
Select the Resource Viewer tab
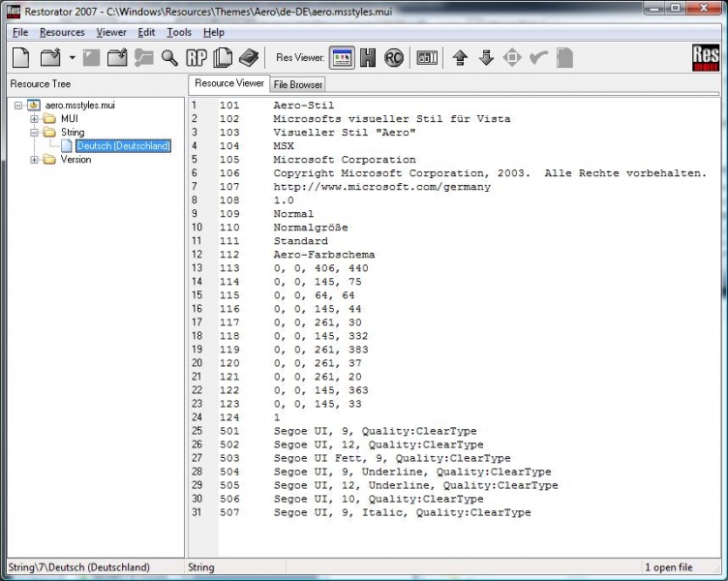point(228,83)
